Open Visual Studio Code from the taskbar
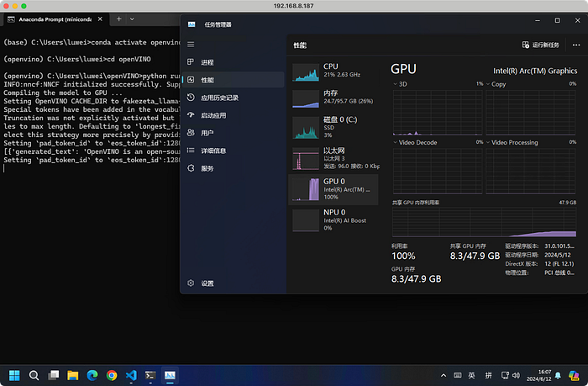 (x=131, y=375)
